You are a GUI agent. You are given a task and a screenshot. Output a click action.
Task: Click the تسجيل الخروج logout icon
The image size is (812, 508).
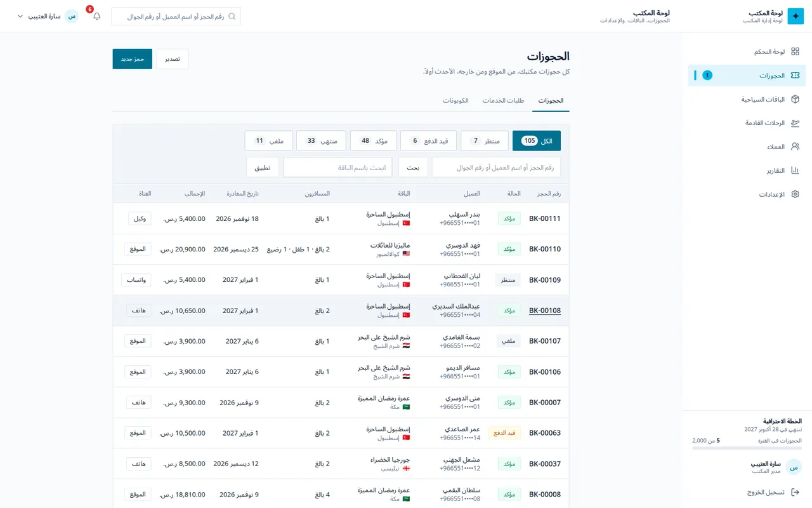point(795,492)
